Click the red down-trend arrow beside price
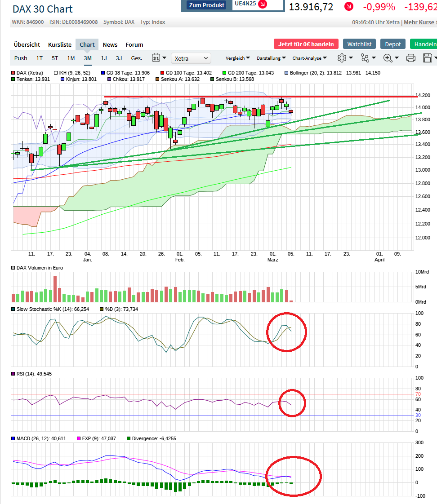 [x=349, y=7]
